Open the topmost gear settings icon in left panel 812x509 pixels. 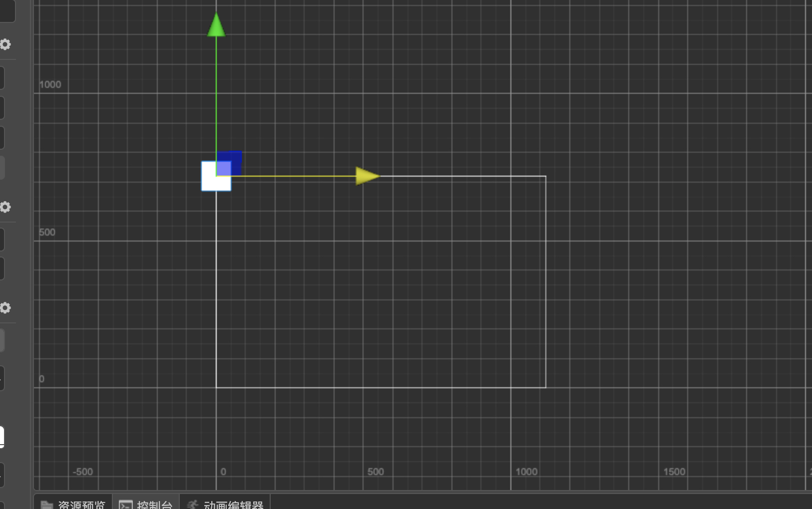5,44
